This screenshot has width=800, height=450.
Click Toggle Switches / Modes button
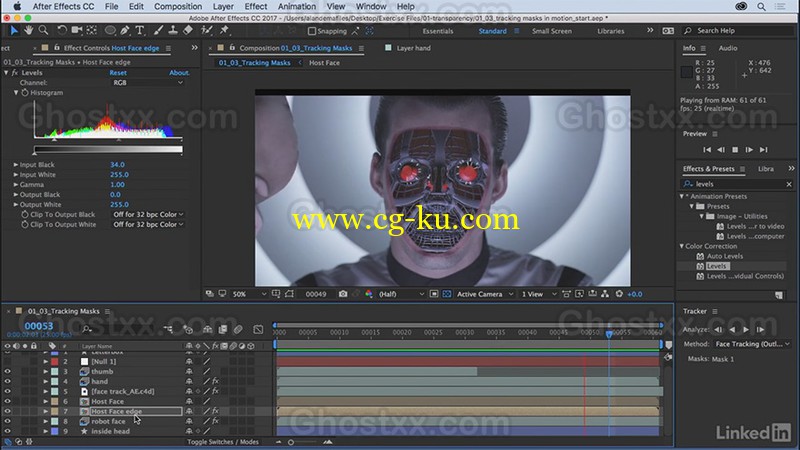tap(222, 442)
